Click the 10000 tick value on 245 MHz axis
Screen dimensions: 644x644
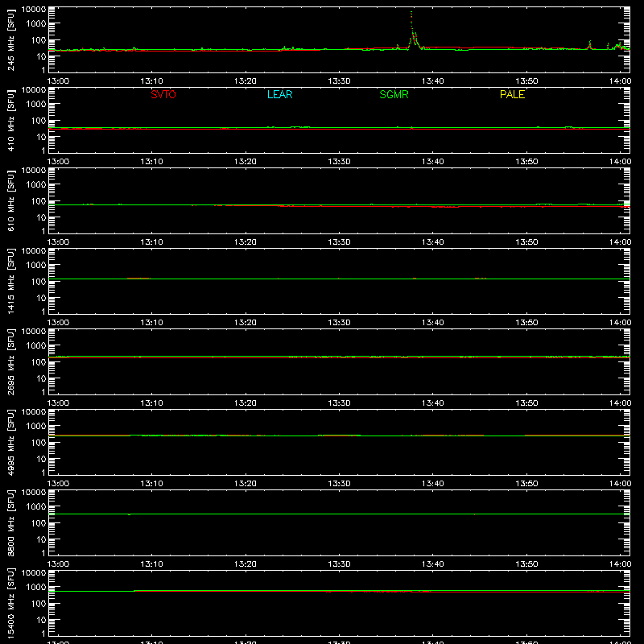coord(34,10)
